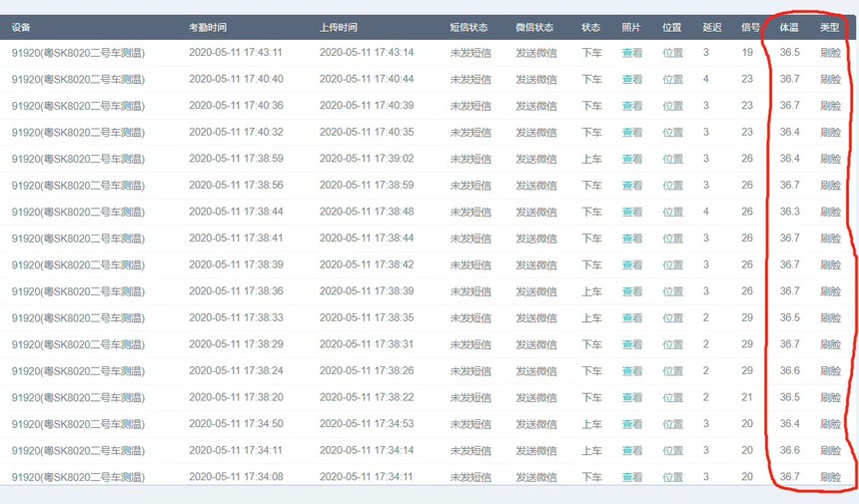Click 查看 in the row with 考勤时间 17:40:40
859x504 pixels.
point(631,80)
